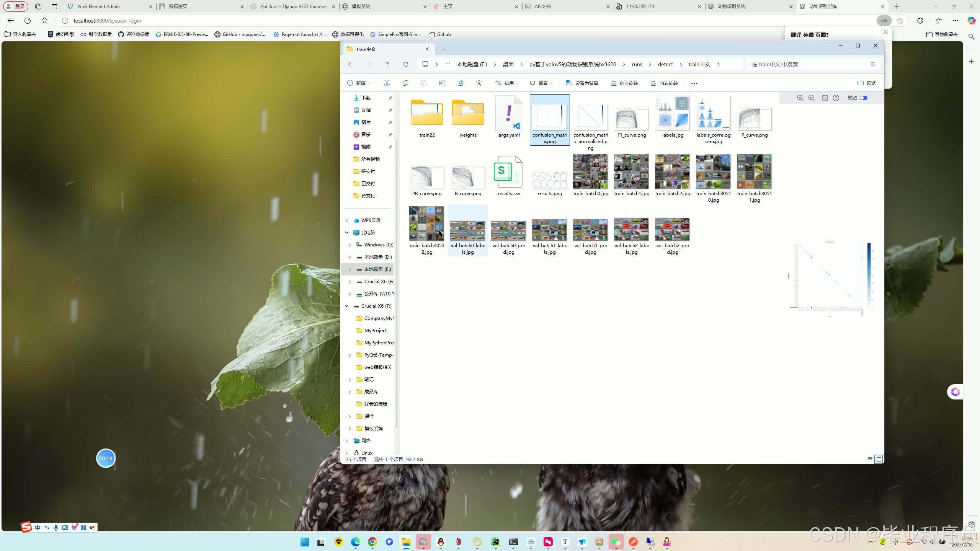The image size is (980, 551).
Task: Collapse the 此电脑 tree node
Action: pos(347,233)
